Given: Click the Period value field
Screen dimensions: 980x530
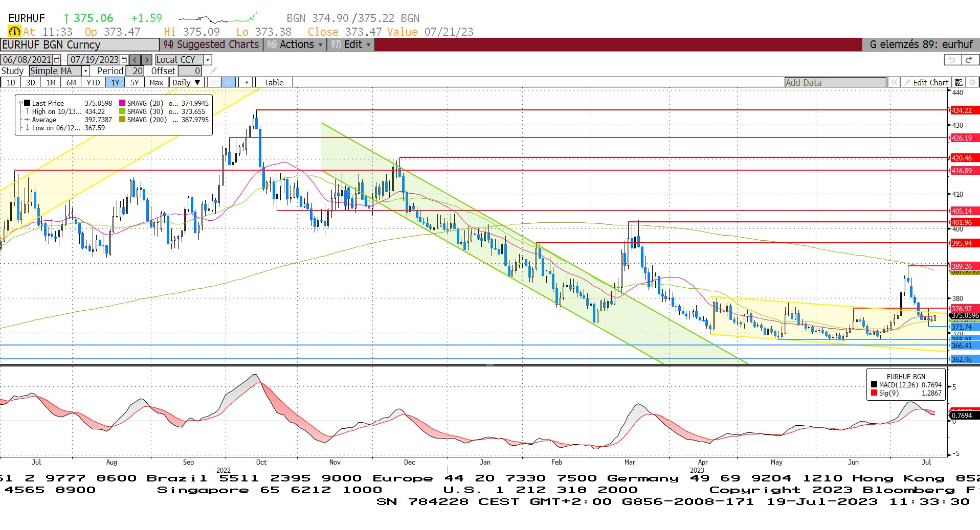Looking at the screenshot, I should pyautogui.click(x=135, y=71).
